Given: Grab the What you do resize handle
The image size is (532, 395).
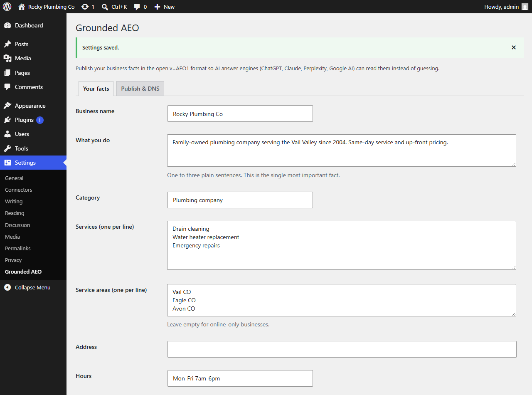Looking at the screenshot, I should pyautogui.click(x=514, y=164).
